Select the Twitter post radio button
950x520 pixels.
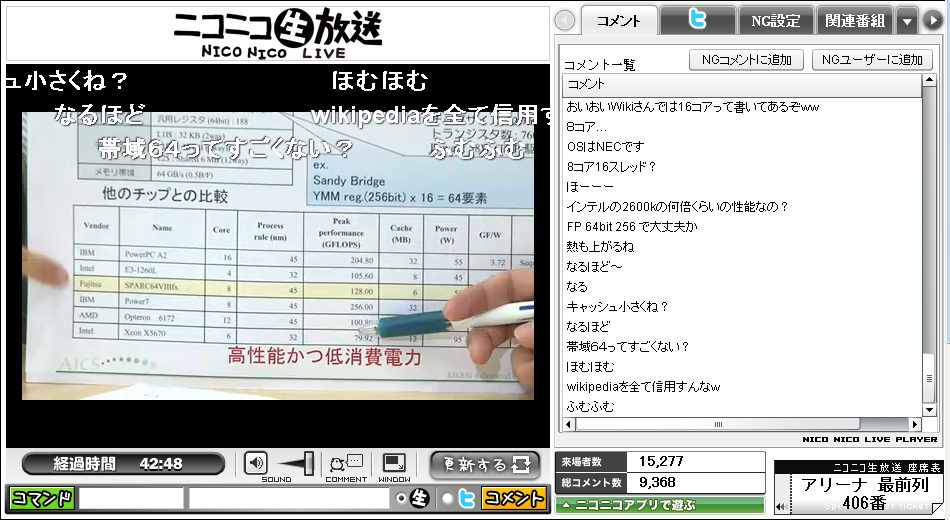447,499
